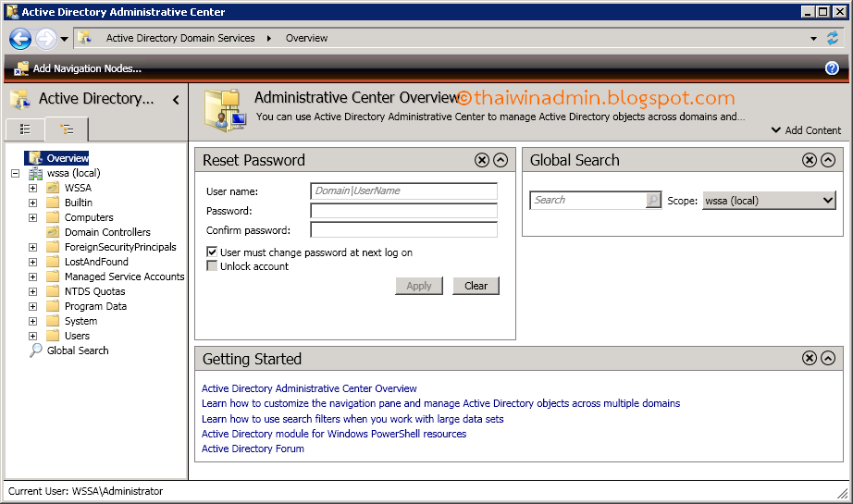This screenshot has height=504, width=853.
Task: Collapse the Reset Password tile
Action: [x=501, y=160]
